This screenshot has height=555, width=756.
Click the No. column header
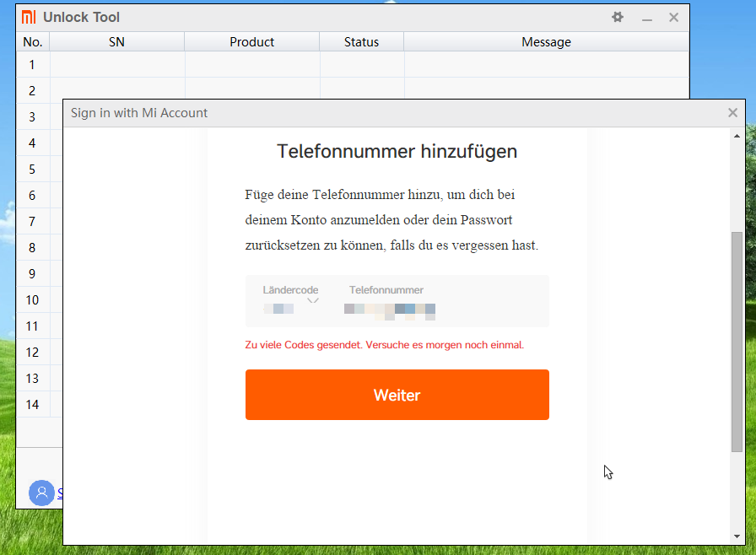coord(33,42)
